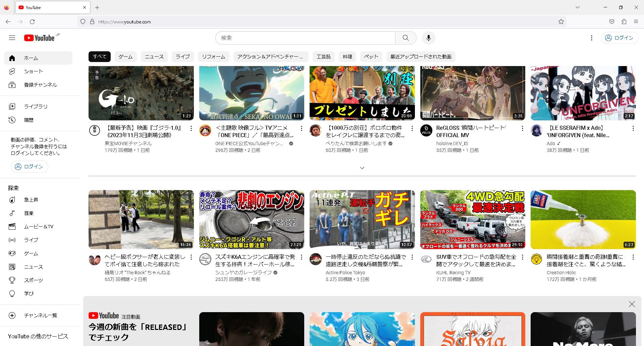Open ゲーム in explore sidebar
The height and width of the screenshot is (346, 644).
pyautogui.click(x=38, y=253)
